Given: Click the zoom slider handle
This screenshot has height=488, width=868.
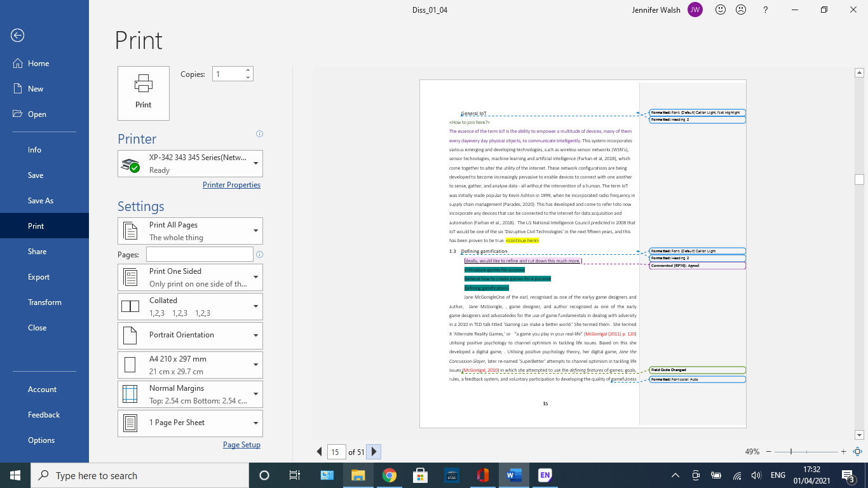Looking at the screenshot, I should tap(791, 452).
